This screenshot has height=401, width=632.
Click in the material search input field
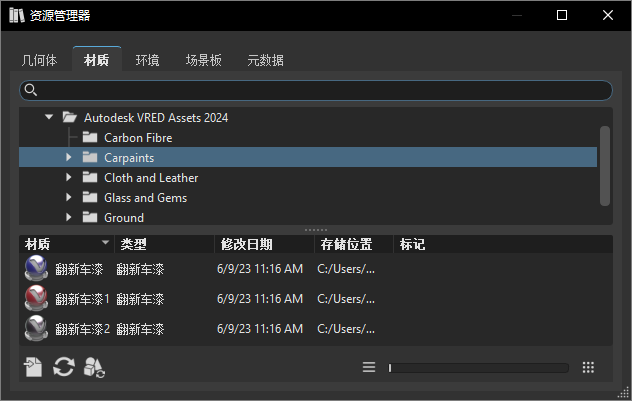(x=316, y=90)
